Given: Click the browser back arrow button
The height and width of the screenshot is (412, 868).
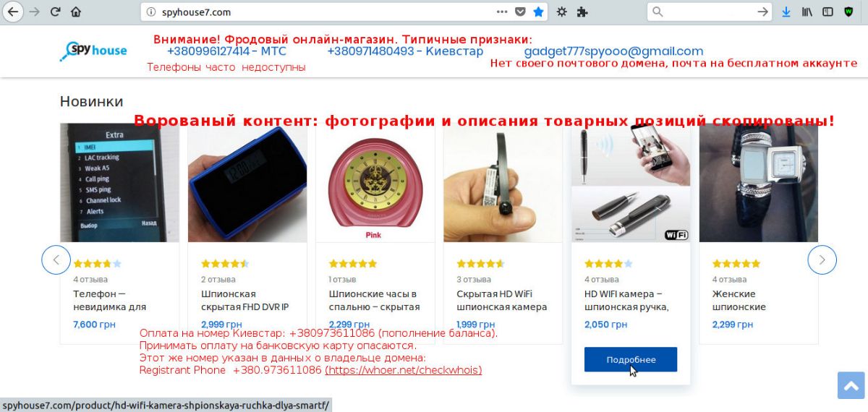Looking at the screenshot, I should (x=12, y=12).
